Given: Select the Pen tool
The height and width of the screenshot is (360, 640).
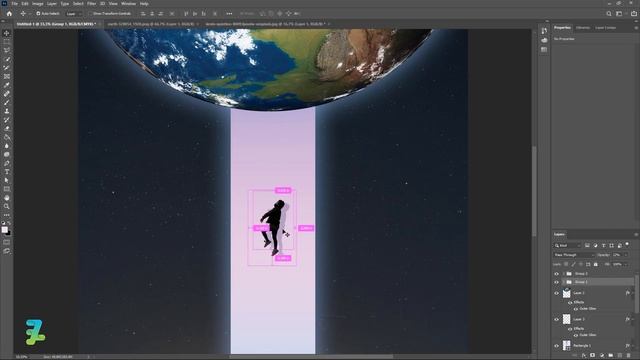Looking at the screenshot, I should [7, 163].
